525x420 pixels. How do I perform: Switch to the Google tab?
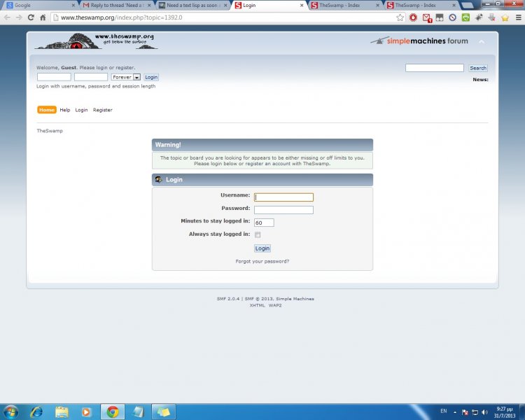(39, 6)
